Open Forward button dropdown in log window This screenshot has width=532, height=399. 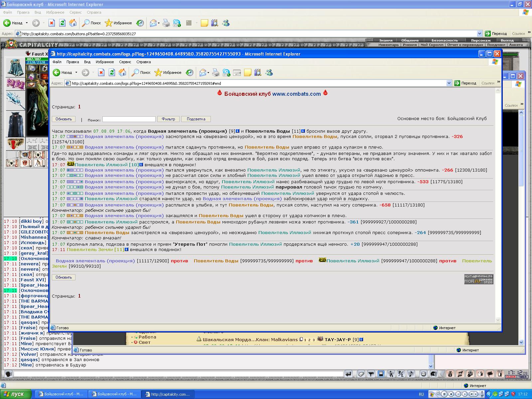(93, 72)
